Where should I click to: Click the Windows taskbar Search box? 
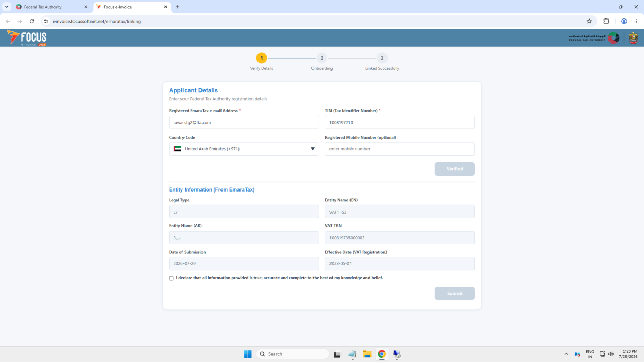coord(292,354)
